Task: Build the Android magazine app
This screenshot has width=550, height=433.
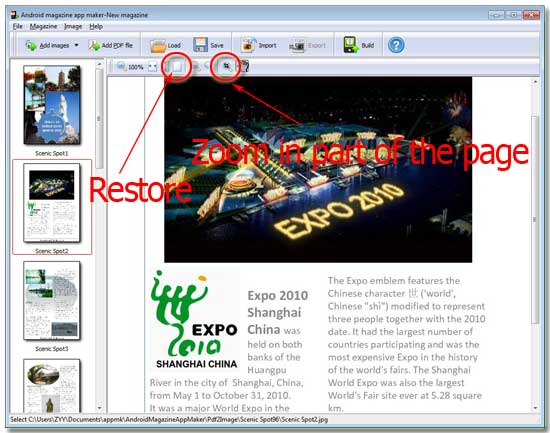Action: click(x=358, y=45)
